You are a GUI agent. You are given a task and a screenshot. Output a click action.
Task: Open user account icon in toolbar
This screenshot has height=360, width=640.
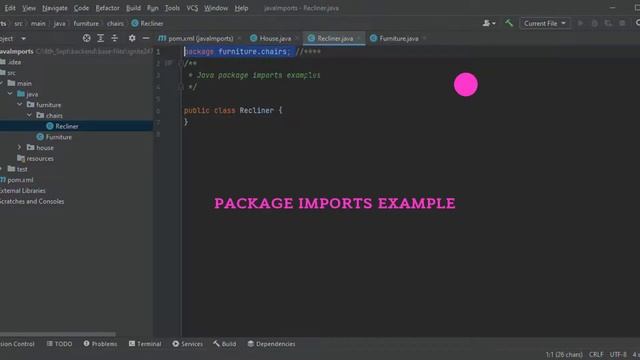click(489, 23)
